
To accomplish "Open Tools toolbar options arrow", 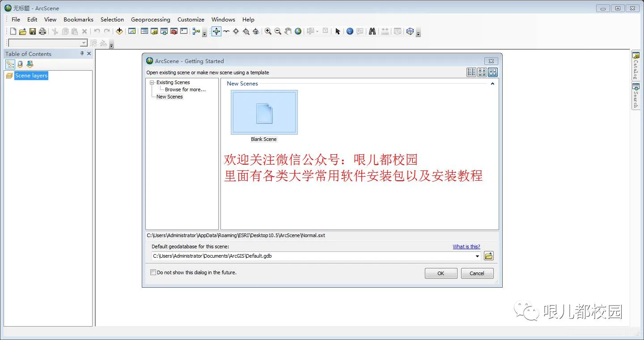I will point(418,34).
